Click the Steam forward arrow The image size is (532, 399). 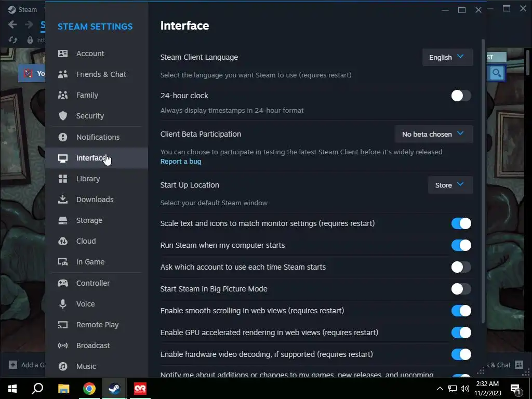tap(29, 24)
